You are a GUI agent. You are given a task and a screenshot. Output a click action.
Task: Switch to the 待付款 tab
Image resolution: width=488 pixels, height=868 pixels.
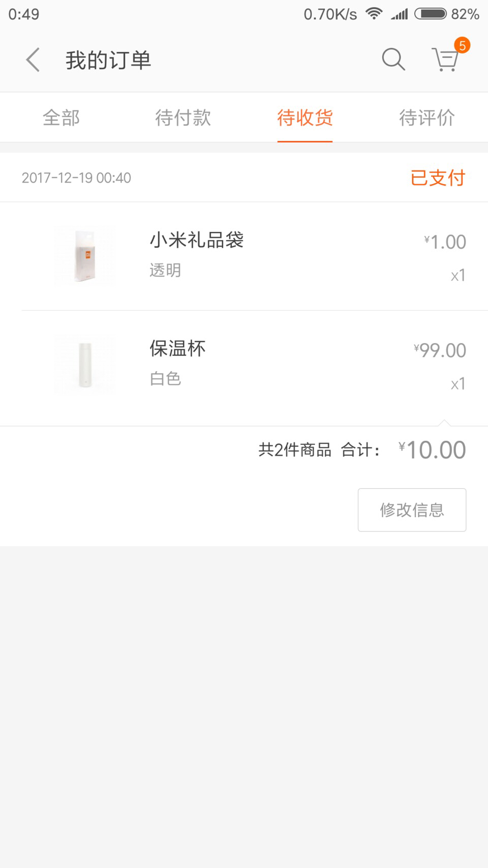pos(183,117)
